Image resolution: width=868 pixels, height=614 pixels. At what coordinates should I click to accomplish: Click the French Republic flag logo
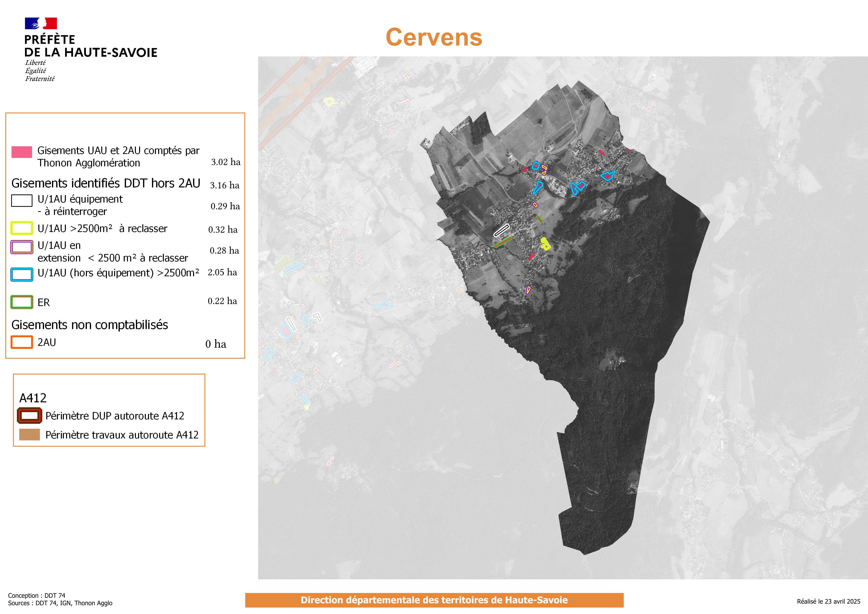(41, 24)
